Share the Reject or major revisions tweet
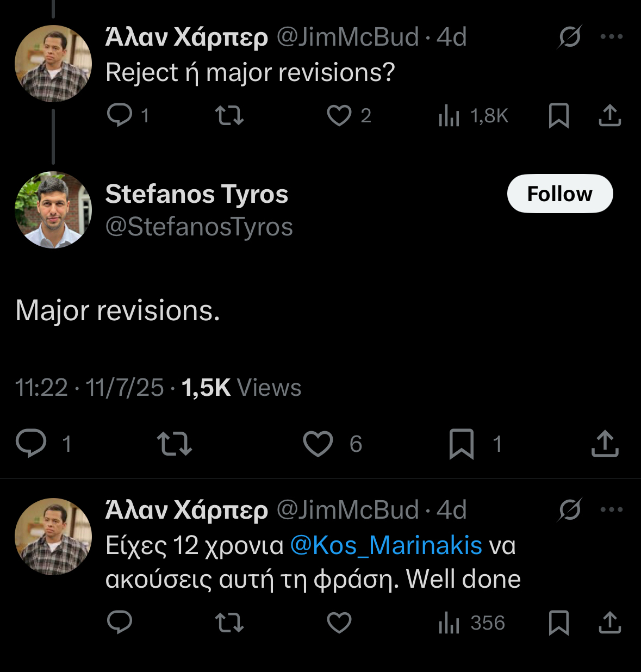641x672 pixels. 610,115
